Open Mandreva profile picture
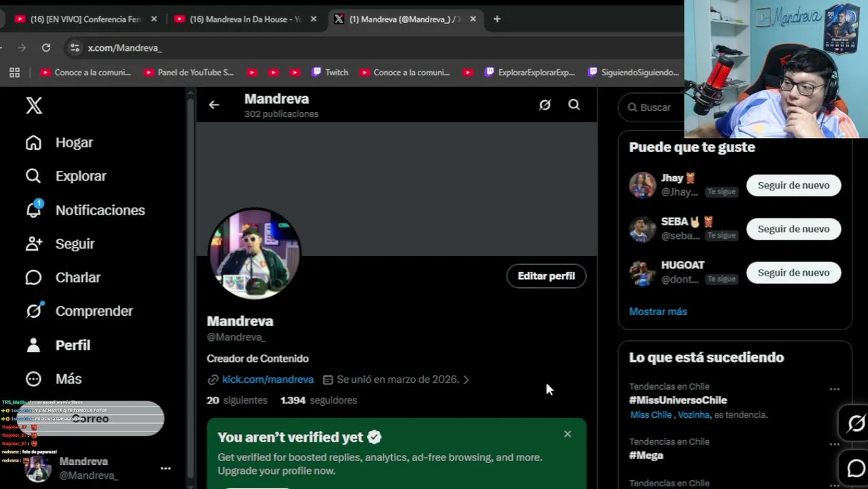 click(x=254, y=253)
